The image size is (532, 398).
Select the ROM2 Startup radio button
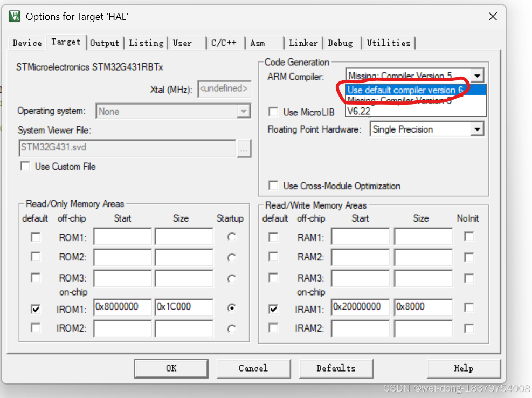point(231,258)
